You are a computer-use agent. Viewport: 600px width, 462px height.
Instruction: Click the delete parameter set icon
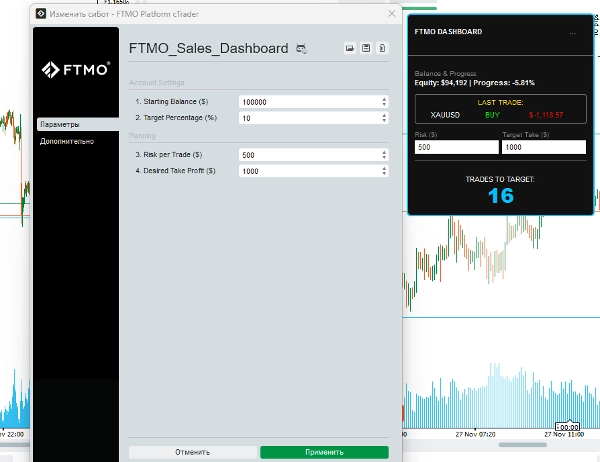coord(382,48)
